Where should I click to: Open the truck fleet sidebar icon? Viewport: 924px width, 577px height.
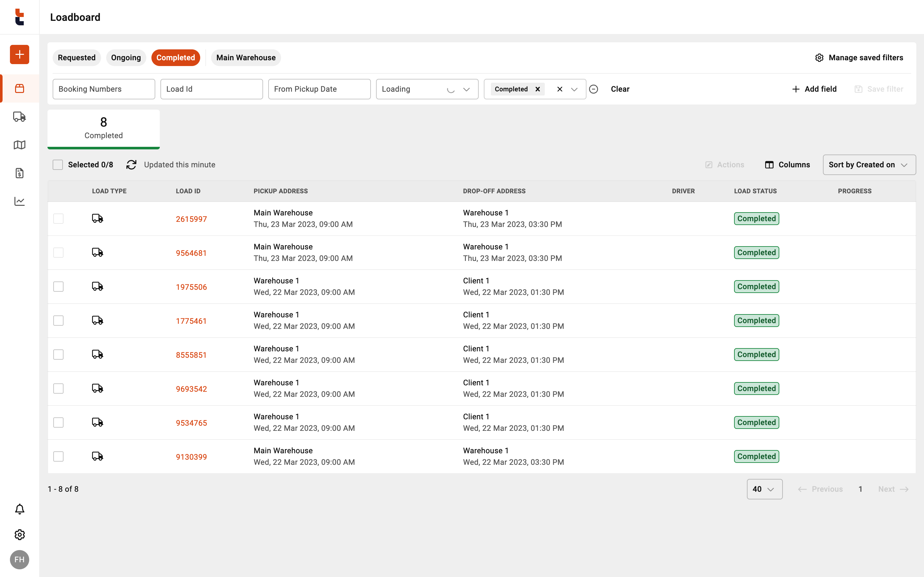[20, 116]
